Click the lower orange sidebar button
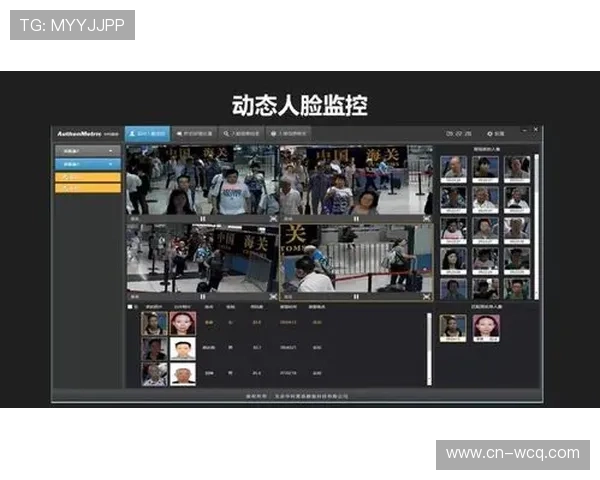Viewport: 600px width, 480px height. click(x=88, y=188)
